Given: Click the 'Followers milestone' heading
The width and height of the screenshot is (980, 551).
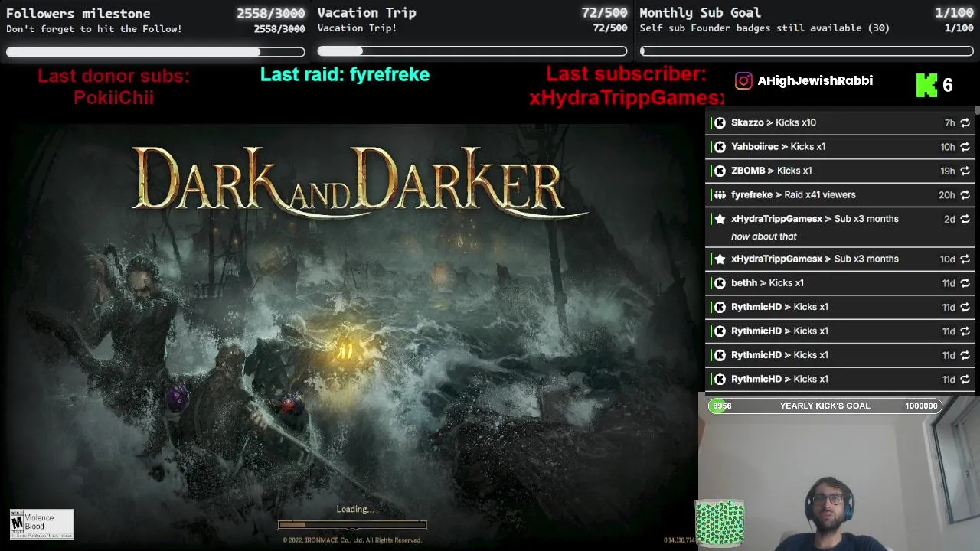Looking at the screenshot, I should click(78, 13).
